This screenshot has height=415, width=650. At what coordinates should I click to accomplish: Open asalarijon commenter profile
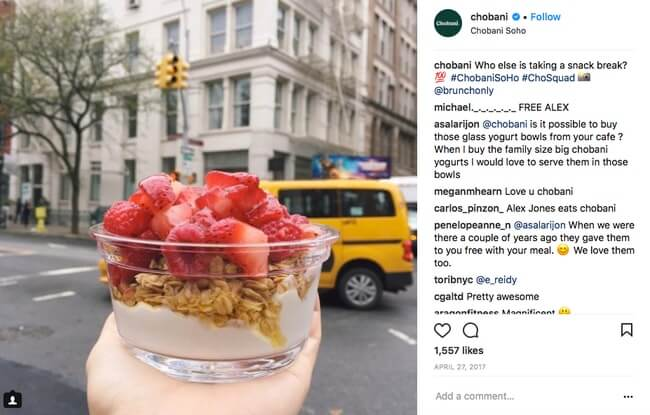[x=456, y=124]
